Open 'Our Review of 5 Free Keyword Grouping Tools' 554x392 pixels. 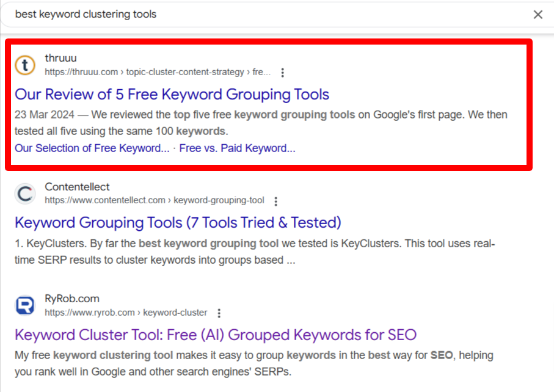coord(172,94)
